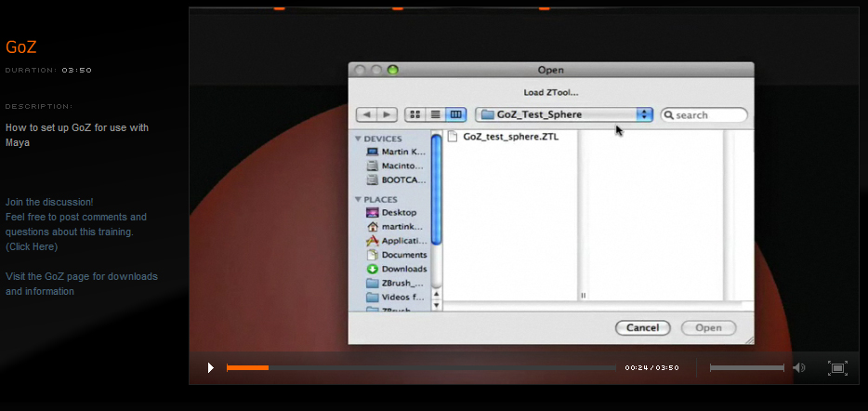
Task: Open the (Click Here) discussion link
Action: tap(32, 247)
